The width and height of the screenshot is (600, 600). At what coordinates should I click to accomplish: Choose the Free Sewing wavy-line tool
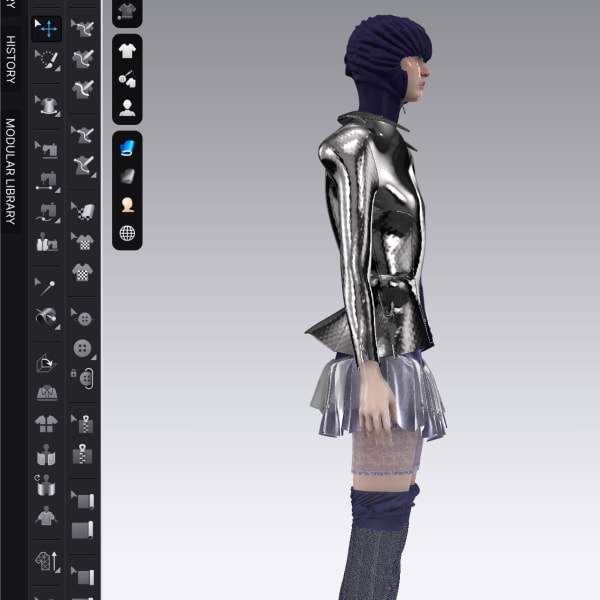pos(47,211)
